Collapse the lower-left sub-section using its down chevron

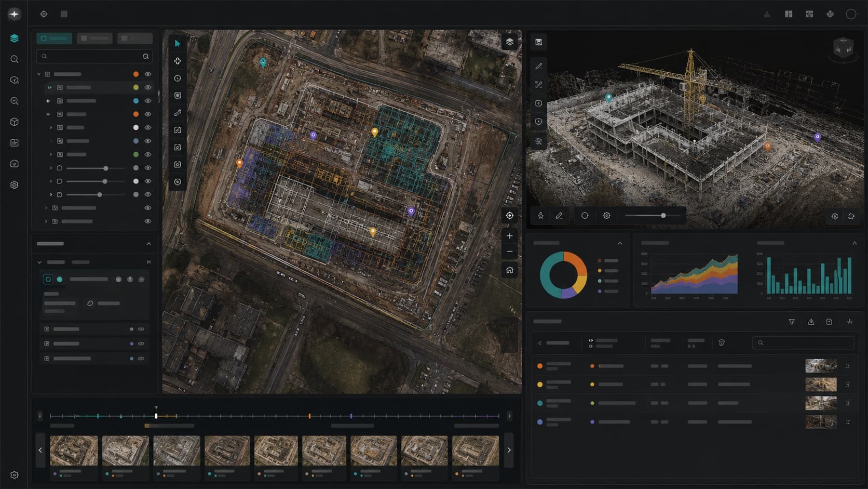click(x=39, y=262)
